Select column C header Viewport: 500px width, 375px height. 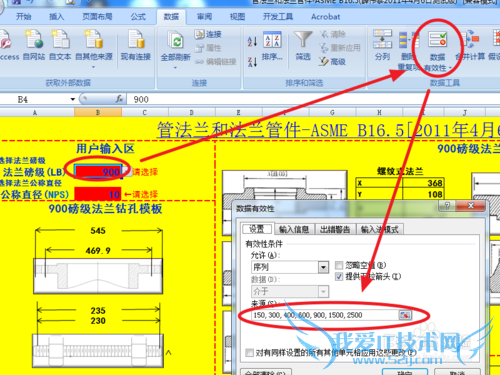click(x=144, y=112)
